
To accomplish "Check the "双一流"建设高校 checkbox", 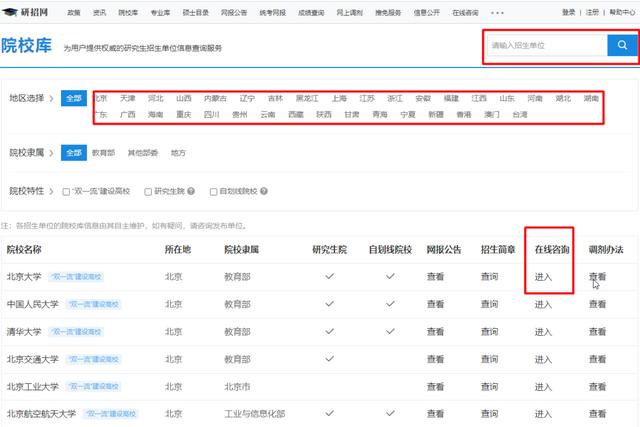I will tap(66, 191).
